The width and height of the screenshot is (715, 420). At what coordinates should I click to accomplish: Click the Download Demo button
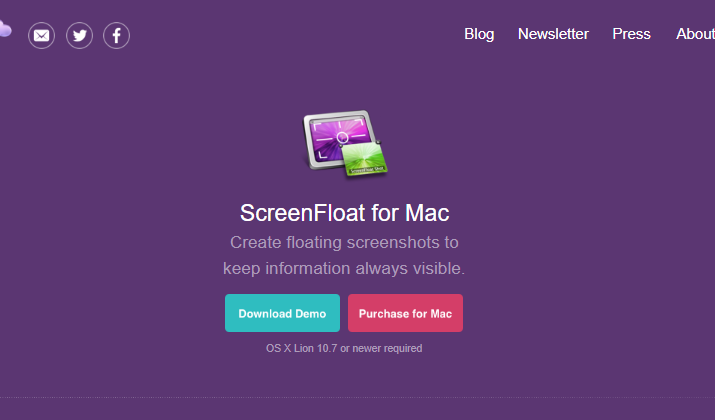[282, 313]
